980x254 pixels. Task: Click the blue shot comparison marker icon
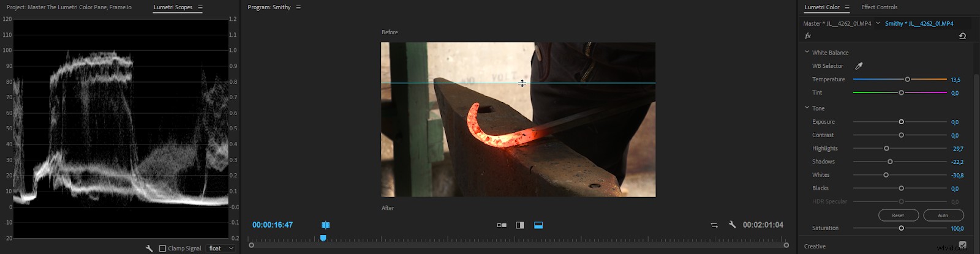[x=326, y=225]
